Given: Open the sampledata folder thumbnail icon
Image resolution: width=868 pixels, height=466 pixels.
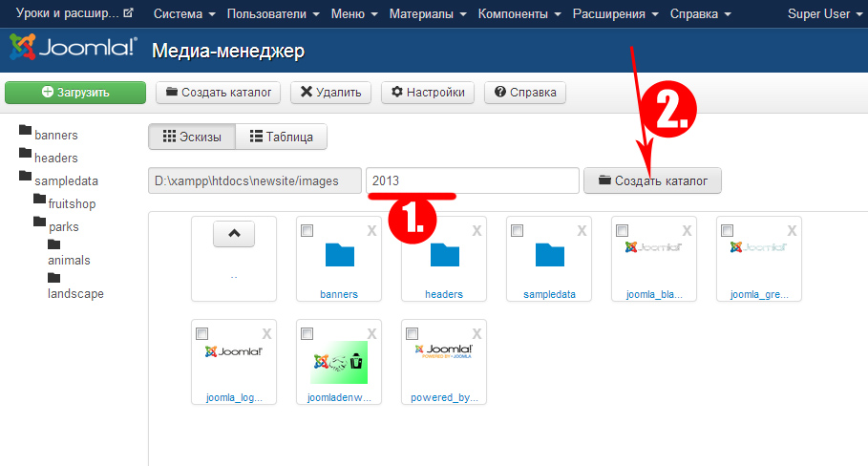Looking at the screenshot, I should 549,255.
